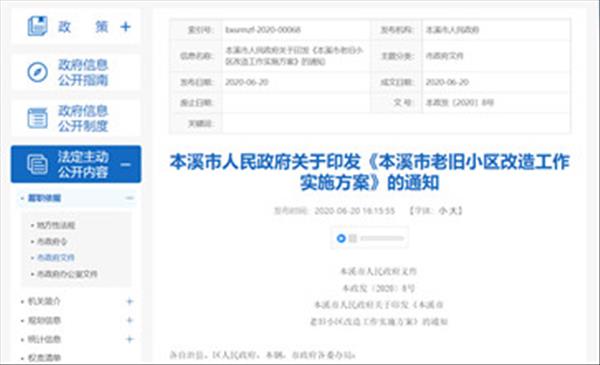Click 市政府文件 subject category cell
600x365 pixels.
point(444,56)
